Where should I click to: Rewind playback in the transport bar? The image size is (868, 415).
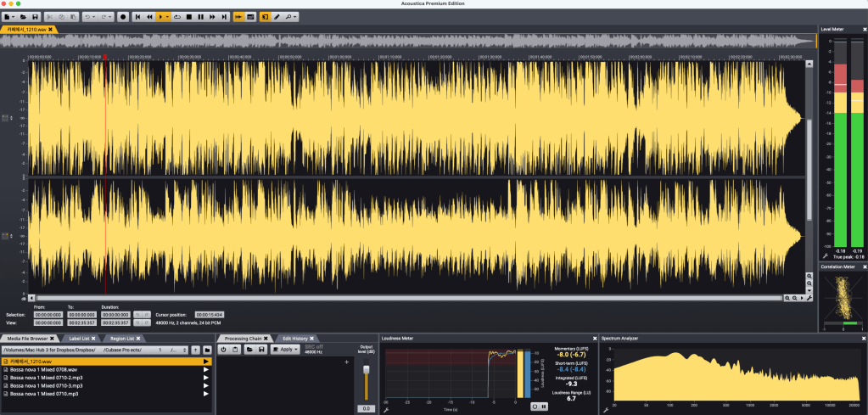click(x=149, y=16)
